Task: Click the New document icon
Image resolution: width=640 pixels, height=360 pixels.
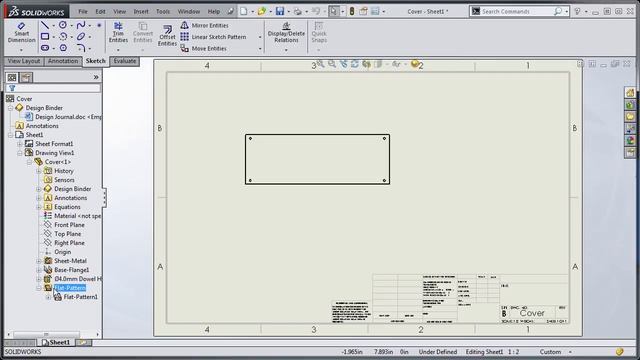Action: (x=244, y=11)
